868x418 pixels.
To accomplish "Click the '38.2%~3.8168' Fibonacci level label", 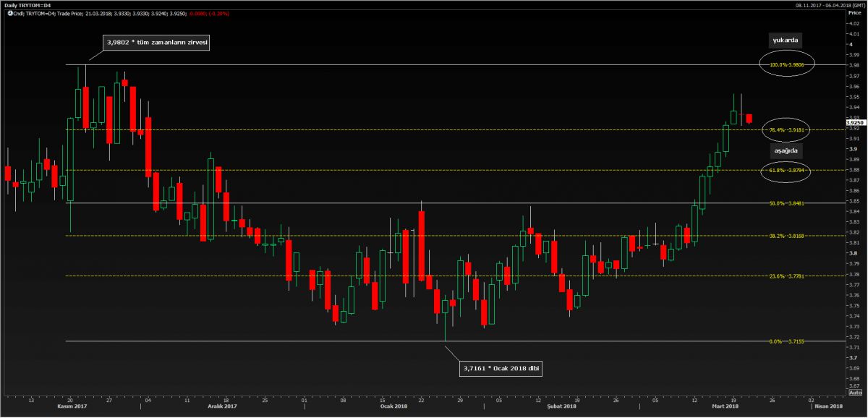I will coord(788,236).
